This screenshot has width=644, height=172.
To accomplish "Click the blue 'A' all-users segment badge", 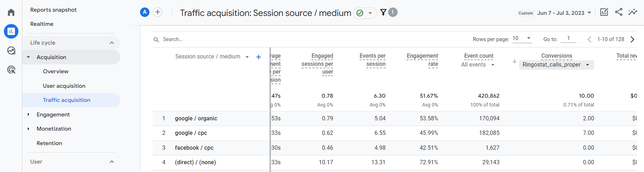I will [145, 12].
